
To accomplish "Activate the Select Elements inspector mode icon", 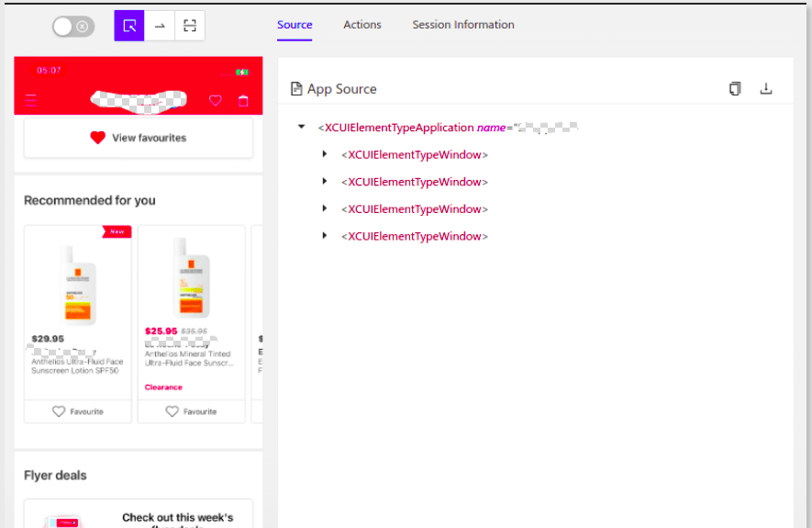I will pyautogui.click(x=129, y=26).
